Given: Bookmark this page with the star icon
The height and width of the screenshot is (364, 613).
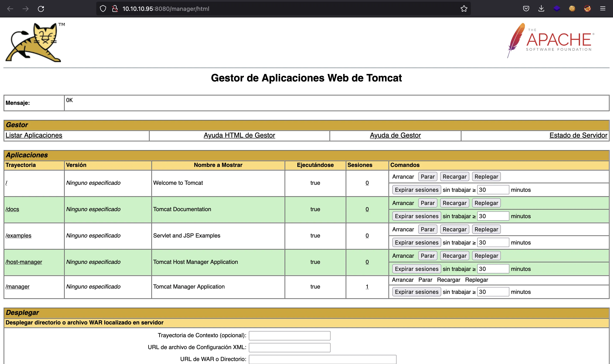Looking at the screenshot, I should tap(464, 9).
